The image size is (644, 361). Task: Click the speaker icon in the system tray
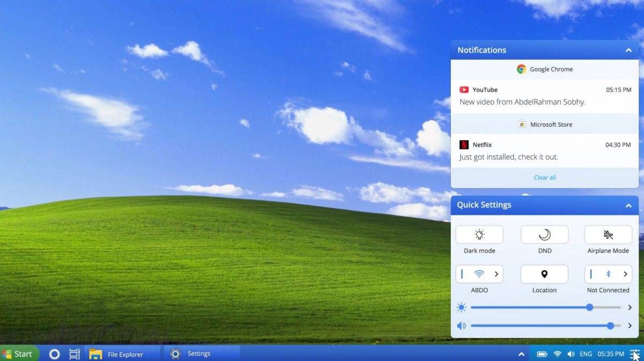coord(570,354)
